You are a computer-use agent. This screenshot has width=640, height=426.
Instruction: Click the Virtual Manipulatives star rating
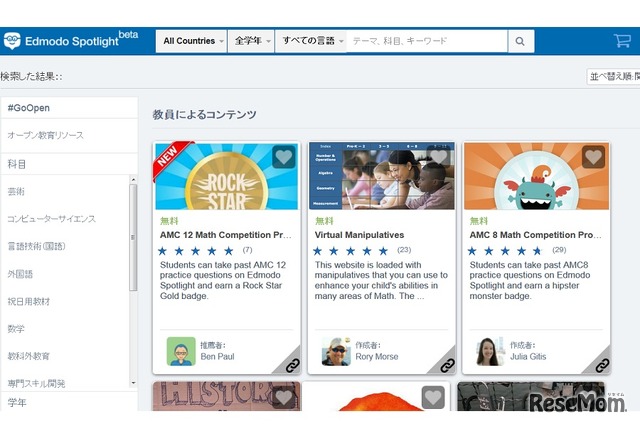(350, 251)
